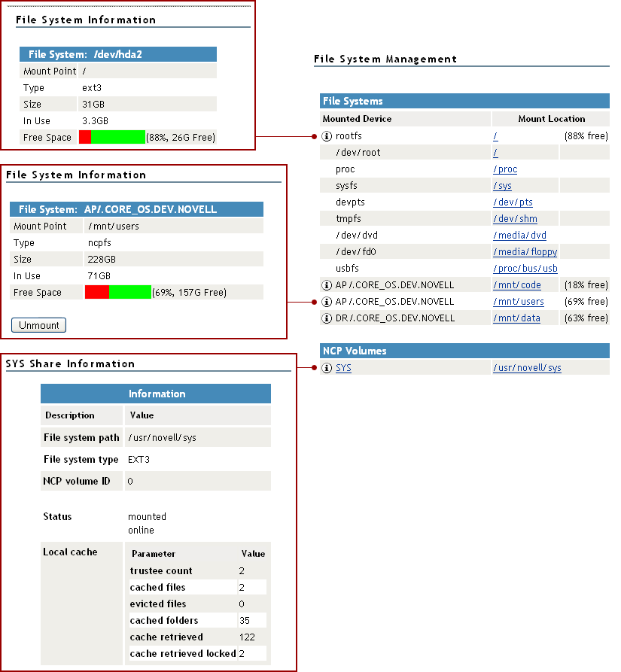Image resolution: width=621 pixels, height=672 pixels.
Task: Click the /dev/dvd device name
Action: click(x=357, y=236)
